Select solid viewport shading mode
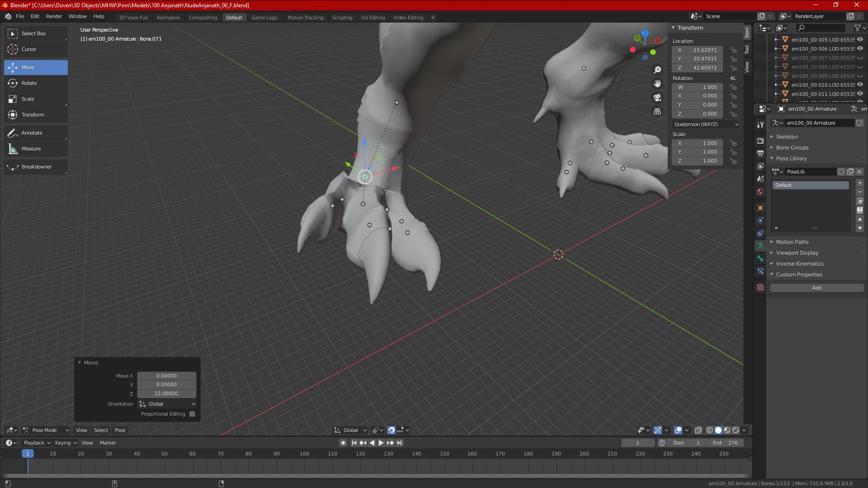Screen dimensions: 868x488 [x=718, y=430]
